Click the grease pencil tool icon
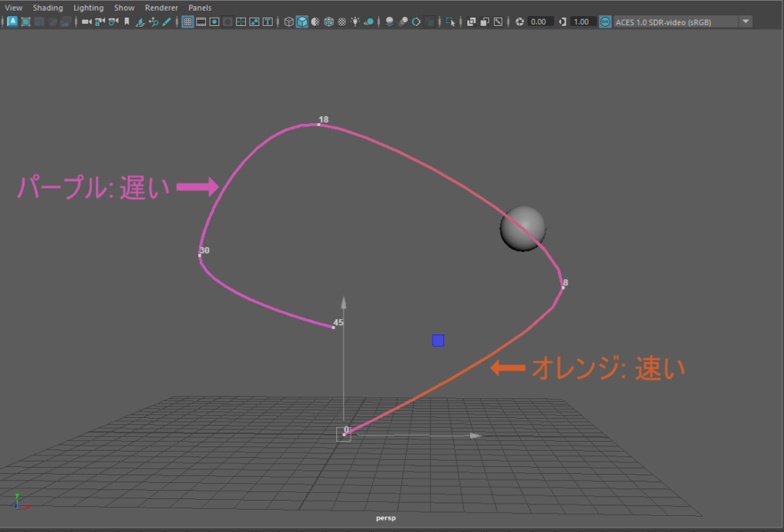 coord(166,22)
